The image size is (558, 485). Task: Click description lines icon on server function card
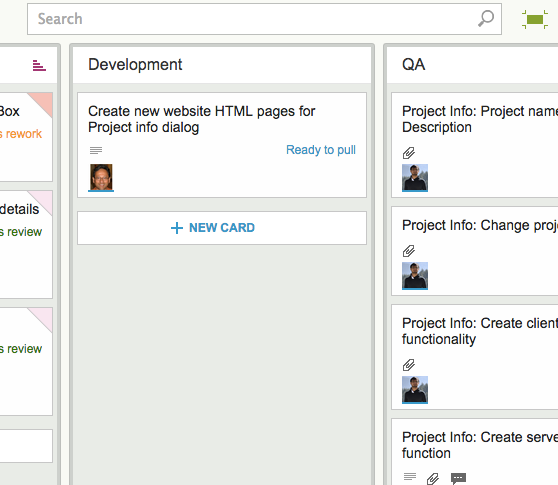pos(410,476)
